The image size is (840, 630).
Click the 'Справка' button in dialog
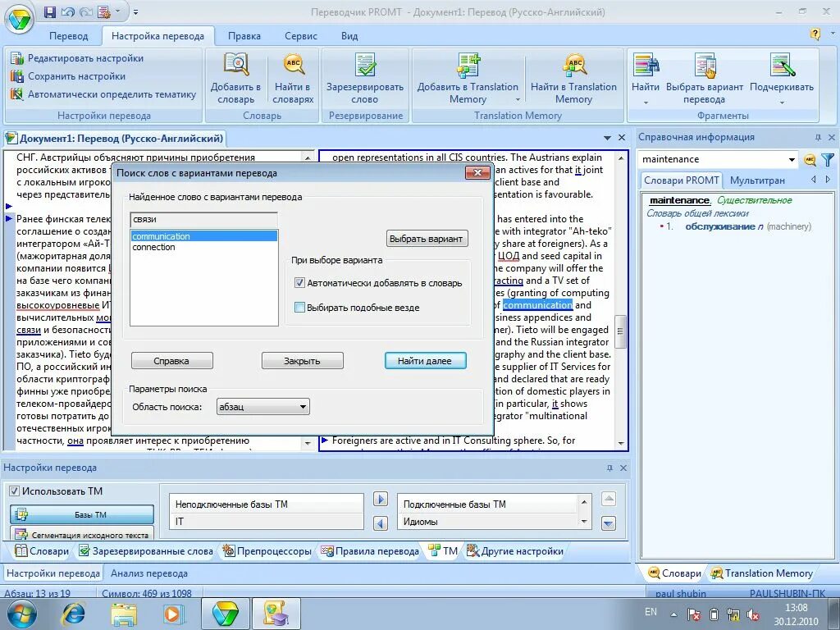tap(172, 361)
